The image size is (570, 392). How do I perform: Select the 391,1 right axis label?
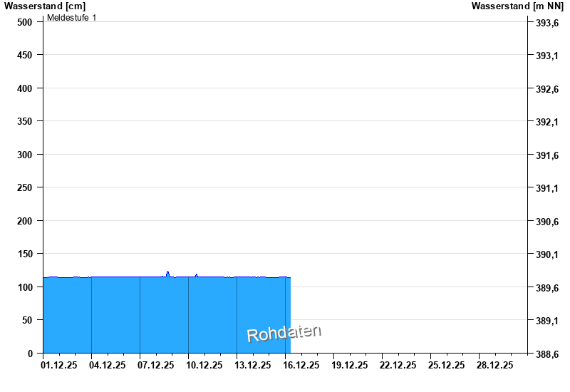(547, 188)
